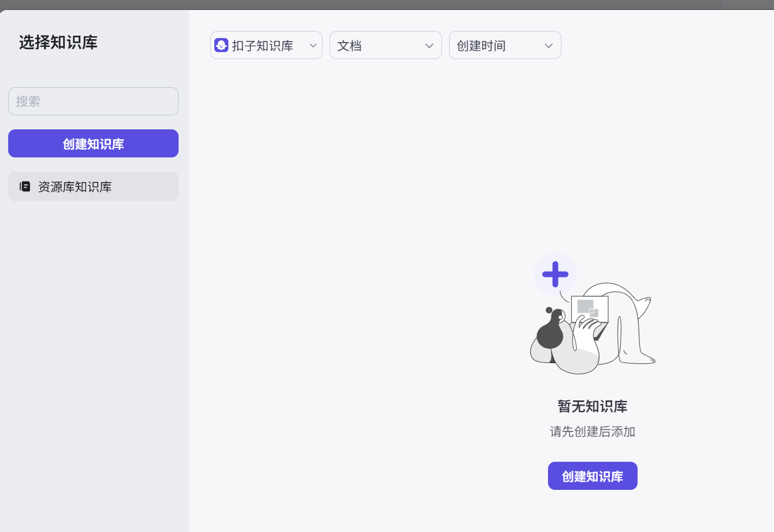
Task: Click the plus icon above the empty-state illustration
Action: [554, 273]
